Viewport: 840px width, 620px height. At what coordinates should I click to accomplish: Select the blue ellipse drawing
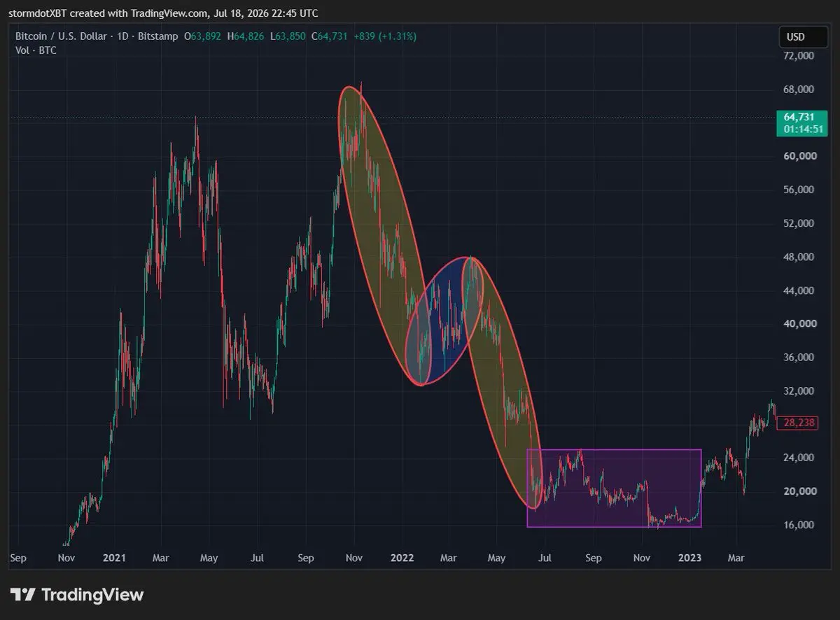tap(446, 321)
